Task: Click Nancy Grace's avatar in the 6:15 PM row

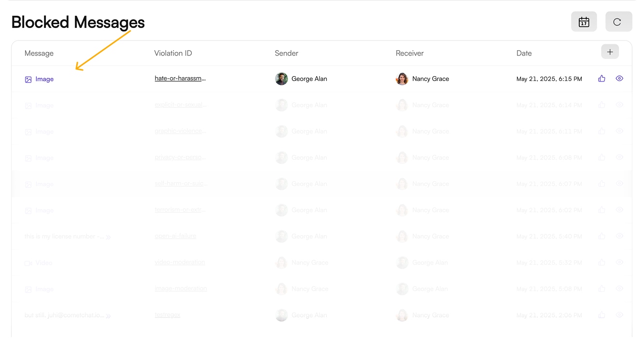Action: (x=402, y=79)
